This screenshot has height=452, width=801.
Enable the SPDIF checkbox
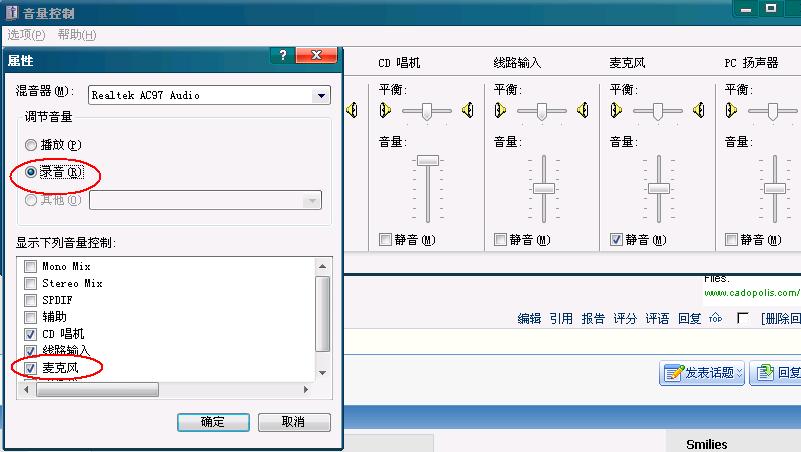click(x=31, y=300)
